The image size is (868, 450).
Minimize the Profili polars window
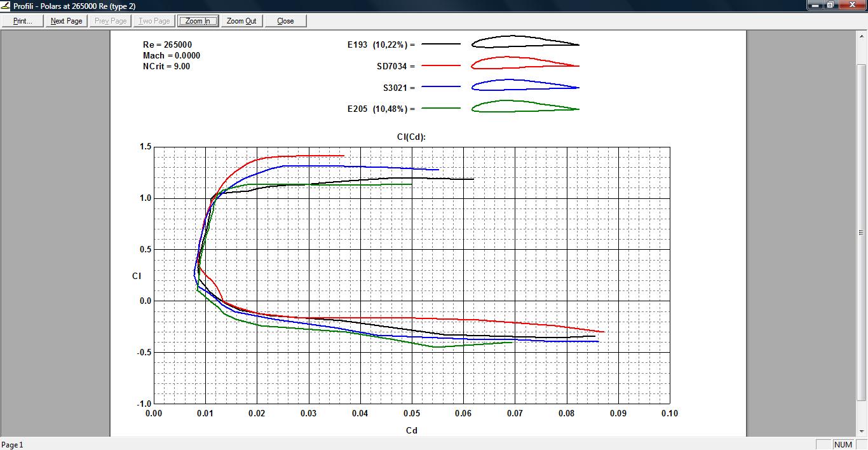point(815,5)
